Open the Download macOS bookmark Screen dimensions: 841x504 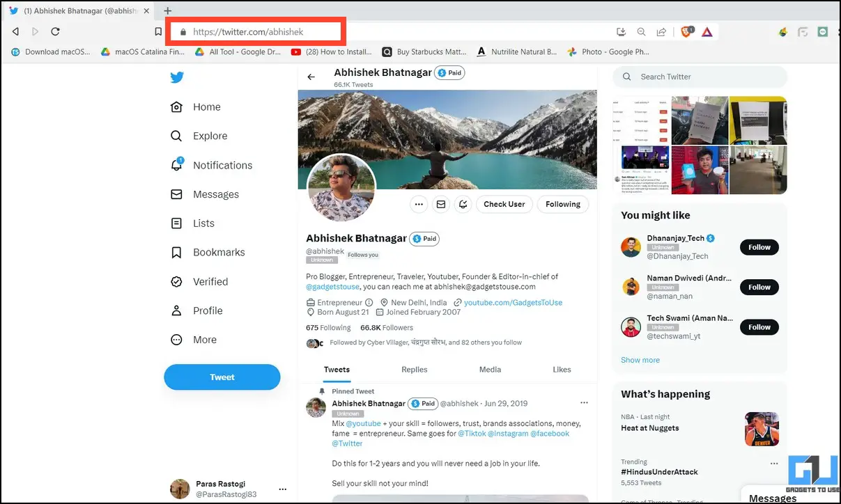[x=52, y=52]
